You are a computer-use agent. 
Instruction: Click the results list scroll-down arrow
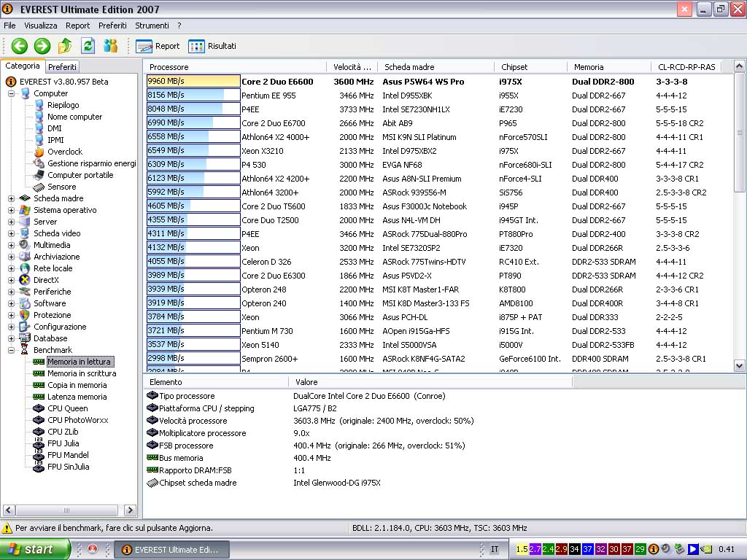point(739,366)
